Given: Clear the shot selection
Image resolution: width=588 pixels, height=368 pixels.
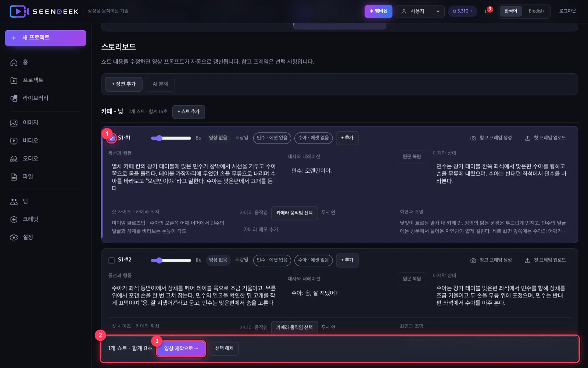Looking at the screenshot, I should coord(224,349).
